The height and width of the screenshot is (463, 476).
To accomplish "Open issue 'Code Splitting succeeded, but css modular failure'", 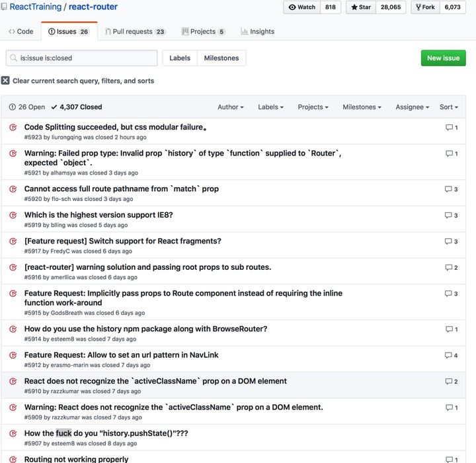I will click(x=115, y=127).
